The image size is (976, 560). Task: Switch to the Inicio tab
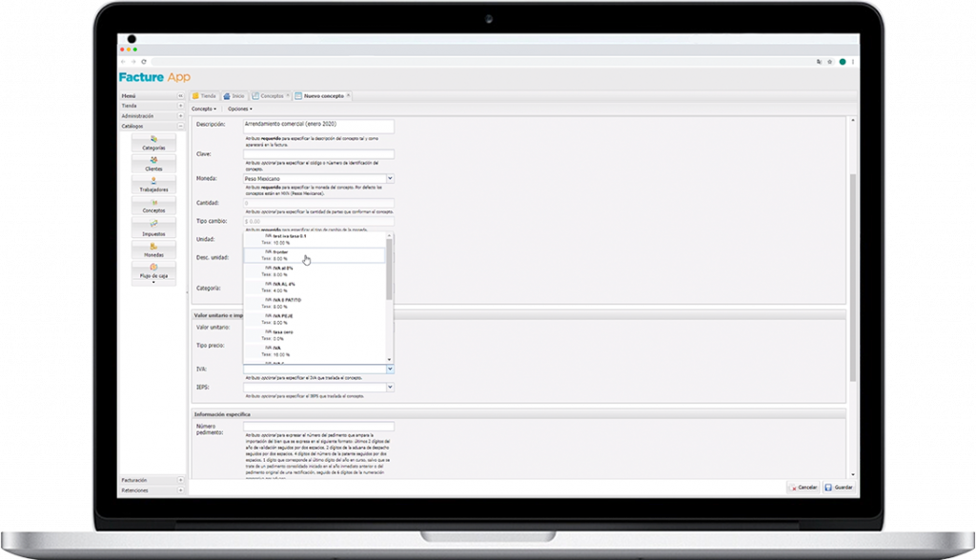pyautogui.click(x=234, y=96)
